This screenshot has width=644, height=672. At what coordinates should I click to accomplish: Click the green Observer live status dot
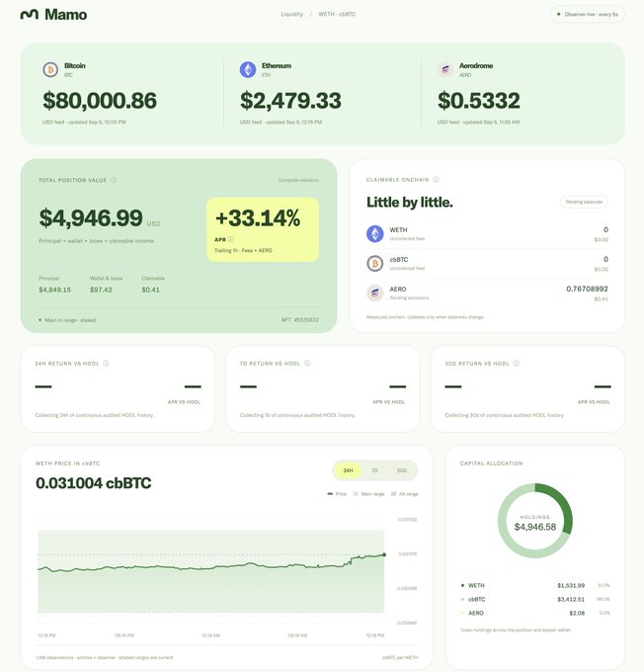coord(558,14)
